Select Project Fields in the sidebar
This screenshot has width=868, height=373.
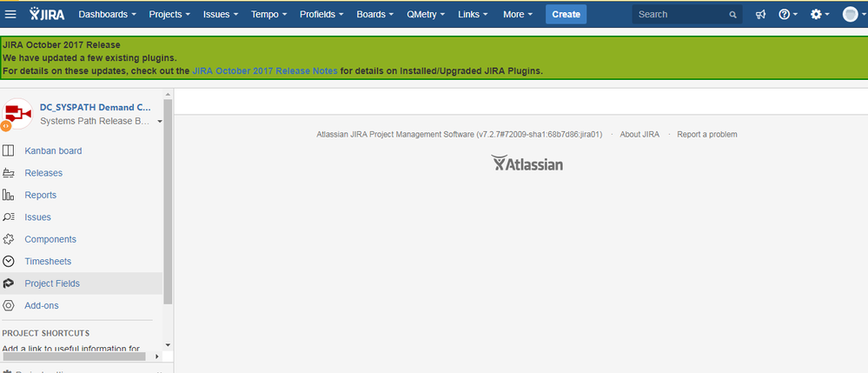(x=52, y=283)
